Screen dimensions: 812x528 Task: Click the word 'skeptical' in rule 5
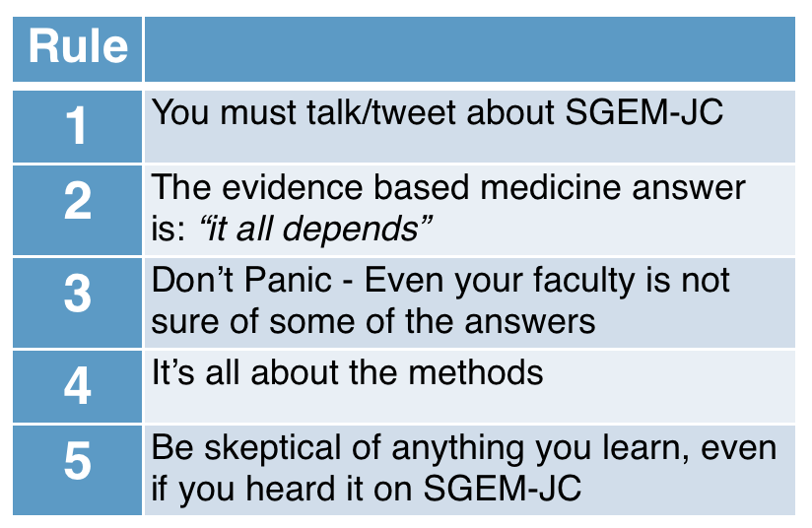click(x=272, y=448)
